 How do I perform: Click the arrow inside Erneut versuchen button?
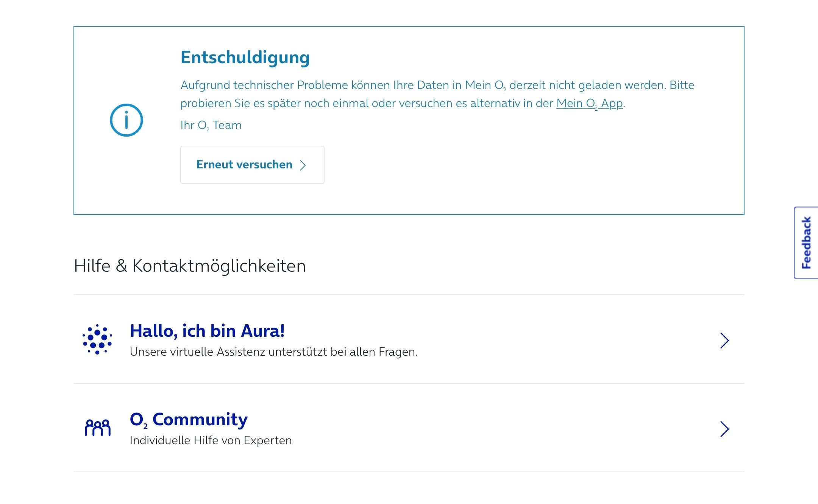tap(303, 165)
